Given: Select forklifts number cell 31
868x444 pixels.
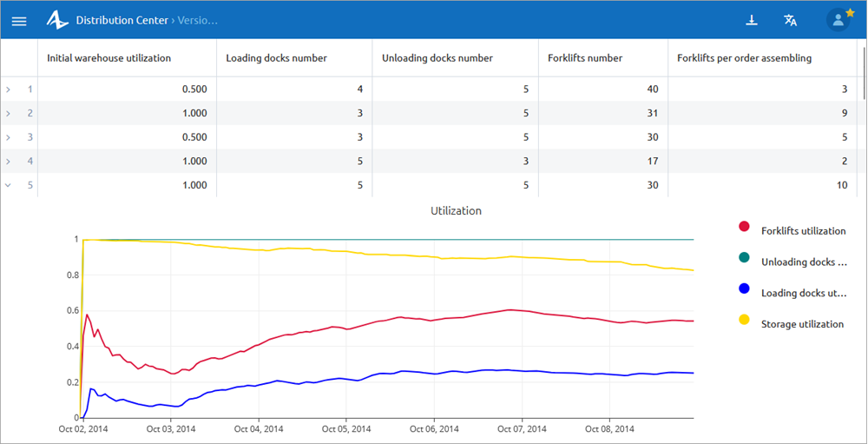Looking at the screenshot, I should pos(603,113).
